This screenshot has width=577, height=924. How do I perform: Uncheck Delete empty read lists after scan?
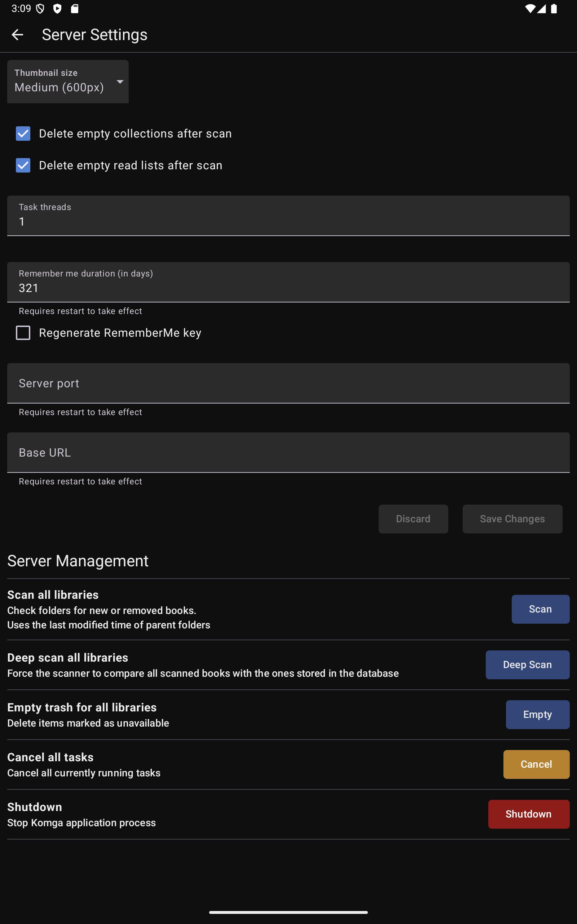click(x=23, y=165)
